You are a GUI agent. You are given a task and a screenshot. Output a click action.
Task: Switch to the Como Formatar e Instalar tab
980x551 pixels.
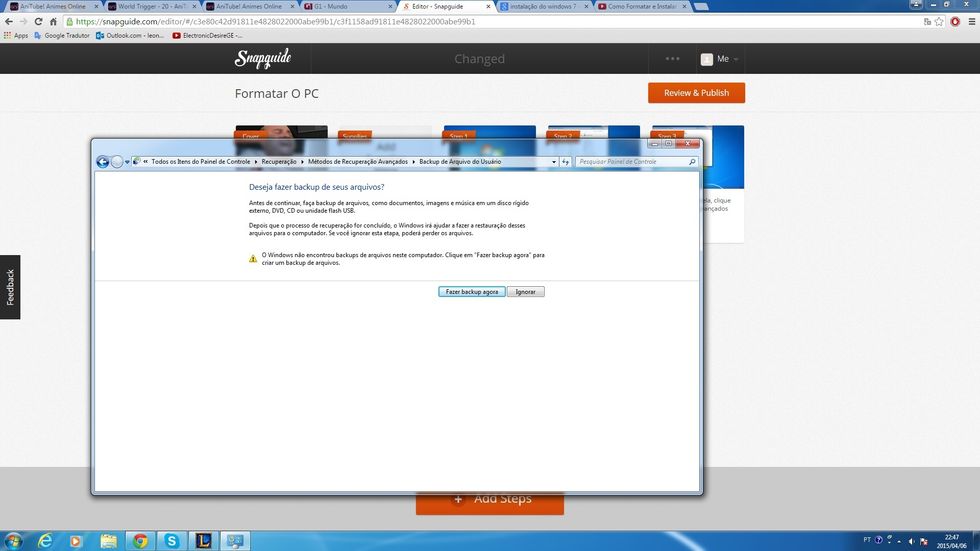click(641, 6)
